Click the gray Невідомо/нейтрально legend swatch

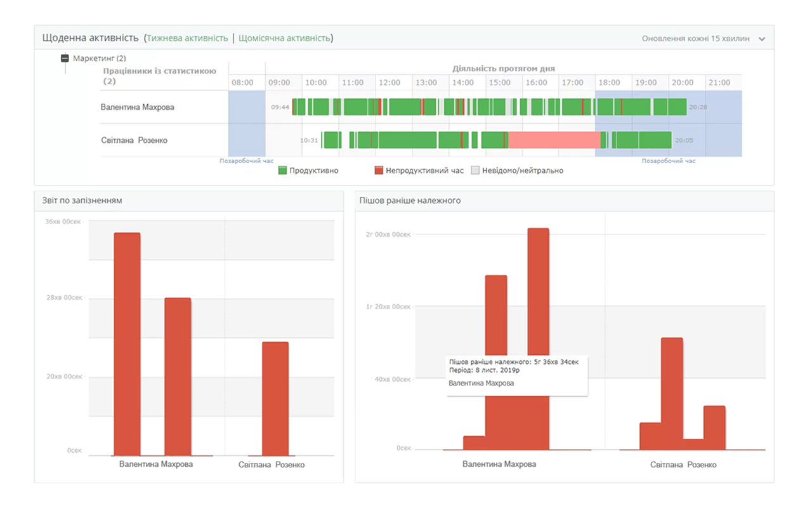coord(475,170)
